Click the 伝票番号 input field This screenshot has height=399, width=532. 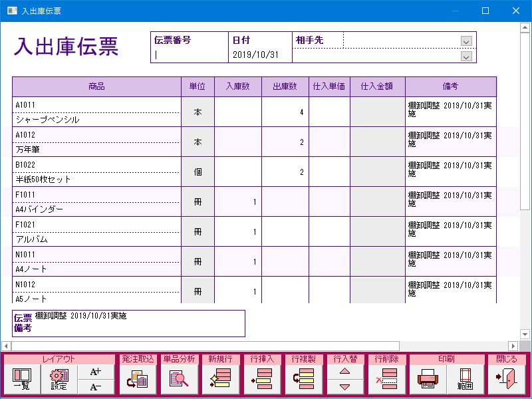click(x=190, y=55)
